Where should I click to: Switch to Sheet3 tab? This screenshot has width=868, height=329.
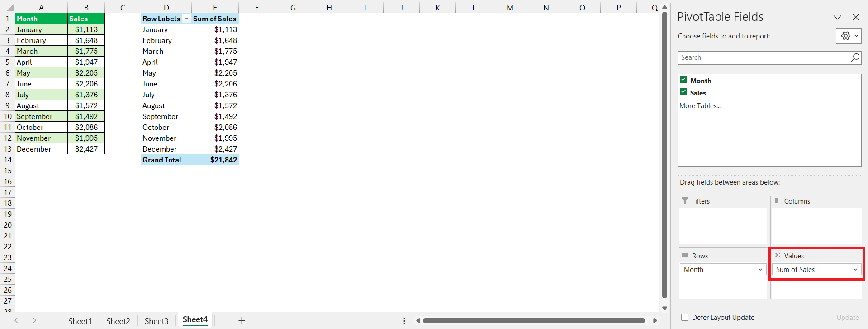click(157, 321)
